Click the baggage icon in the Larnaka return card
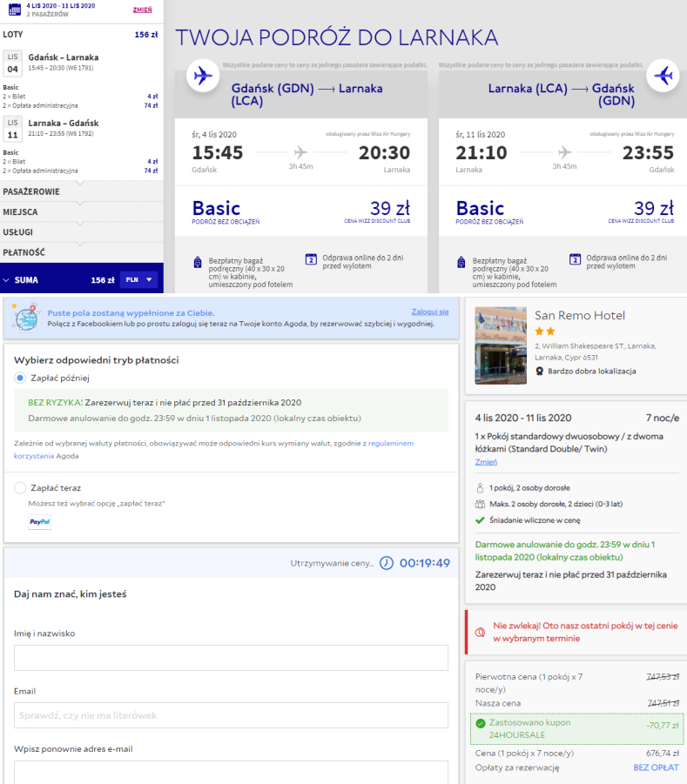Image resolution: width=687 pixels, height=784 pixels. 461,262
